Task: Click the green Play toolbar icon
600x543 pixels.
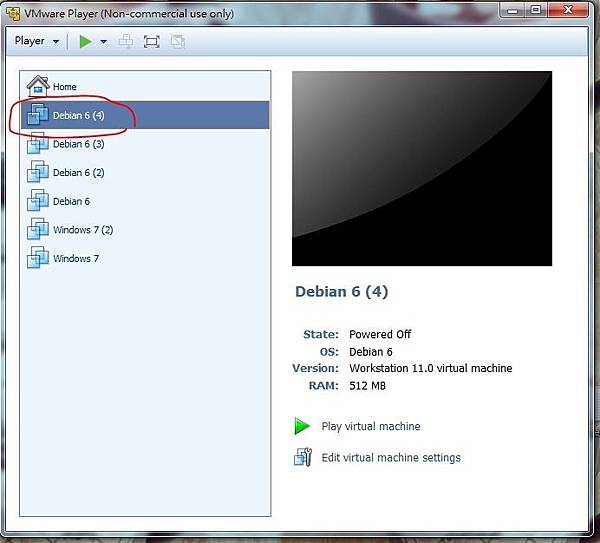Action: [x=85, y=41]
